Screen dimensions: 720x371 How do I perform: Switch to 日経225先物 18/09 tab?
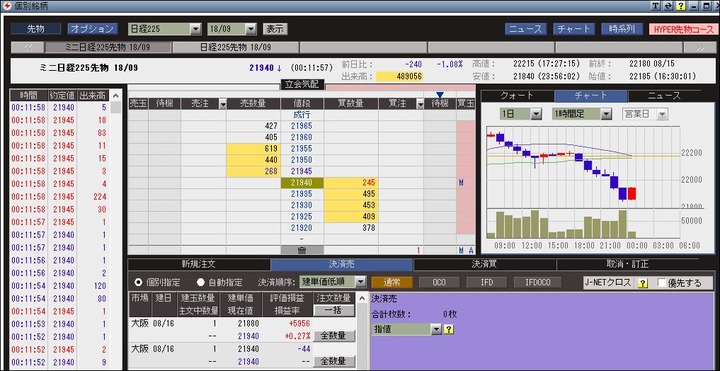tap(236, 47)
